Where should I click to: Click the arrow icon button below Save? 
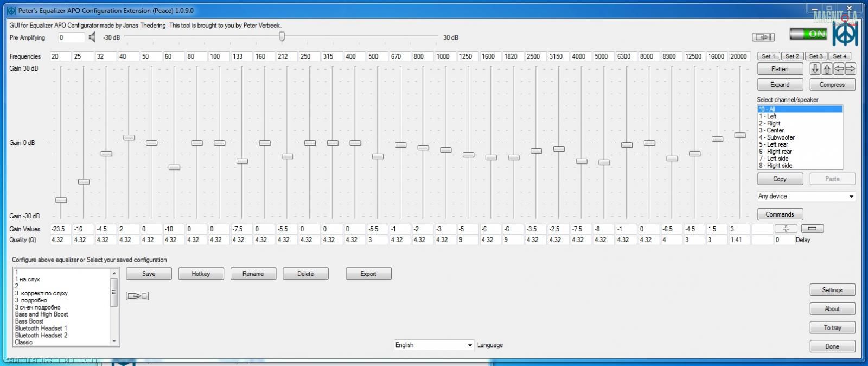tap(137, 296)
